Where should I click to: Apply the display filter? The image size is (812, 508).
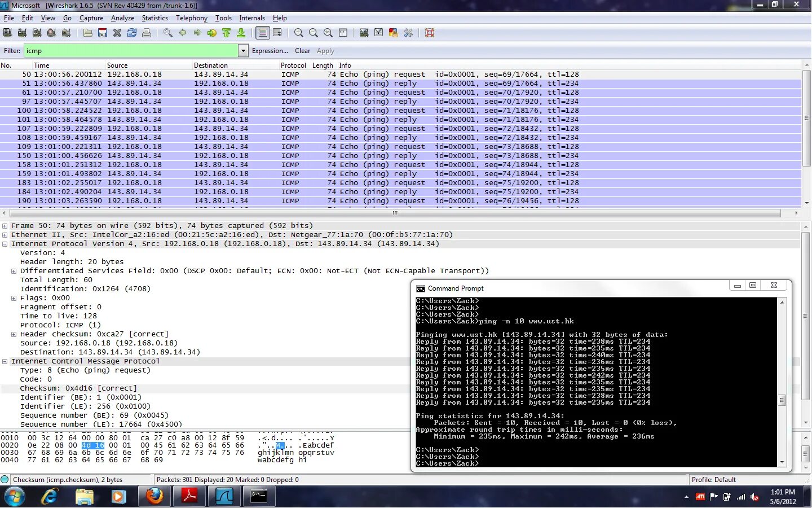[325, 51]
